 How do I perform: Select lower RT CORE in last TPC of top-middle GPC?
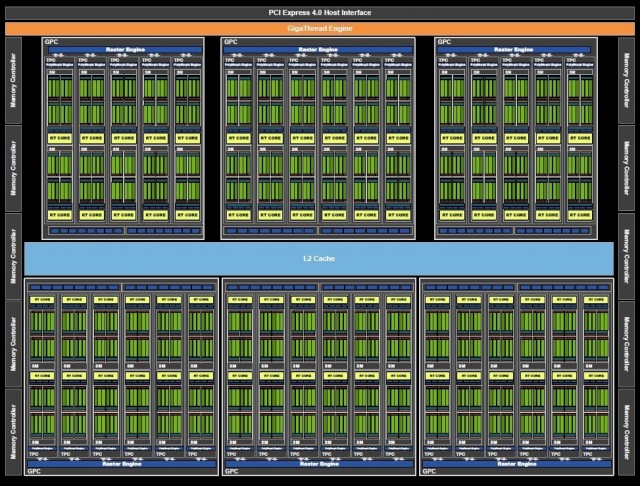coord(398,215)
